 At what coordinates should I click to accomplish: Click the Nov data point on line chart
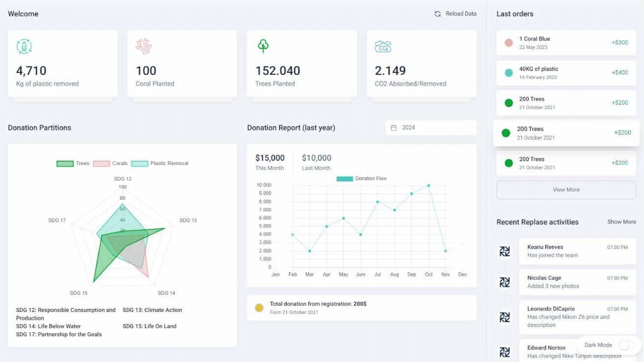(x=446, y=251)
